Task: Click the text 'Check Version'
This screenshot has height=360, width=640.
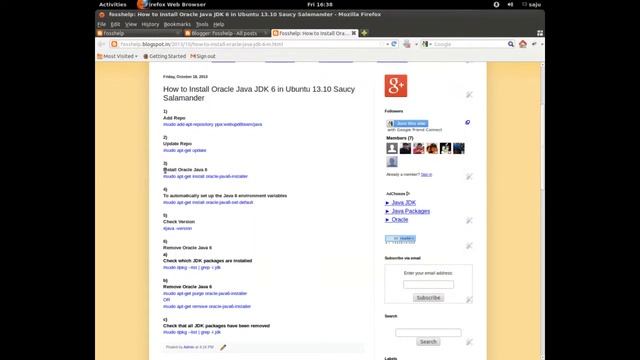Action: coord(179,222)
